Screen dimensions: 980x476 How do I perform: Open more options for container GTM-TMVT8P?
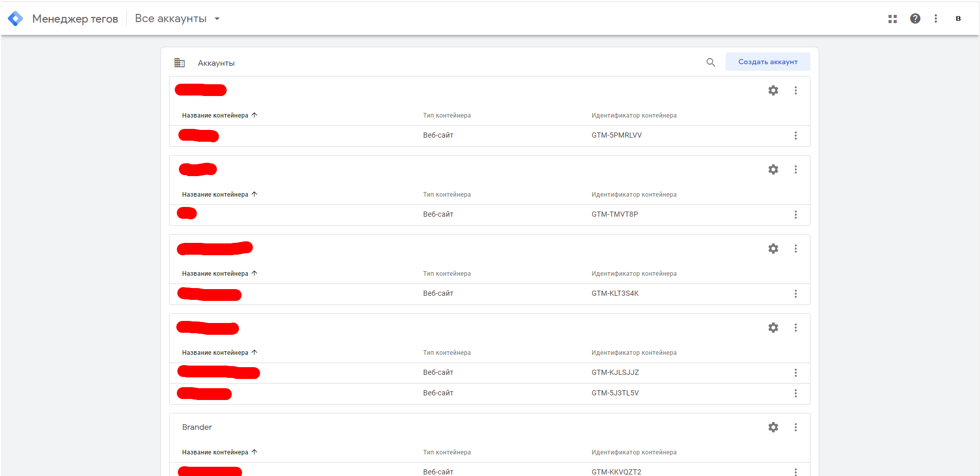tap(796, 215)
